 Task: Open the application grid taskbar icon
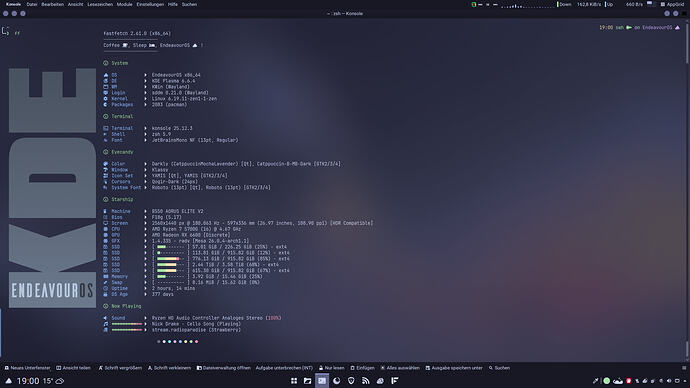294,381
